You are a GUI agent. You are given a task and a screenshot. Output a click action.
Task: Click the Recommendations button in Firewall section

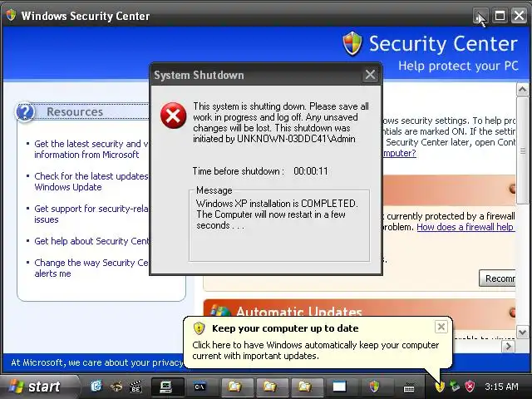coord(497,278)
